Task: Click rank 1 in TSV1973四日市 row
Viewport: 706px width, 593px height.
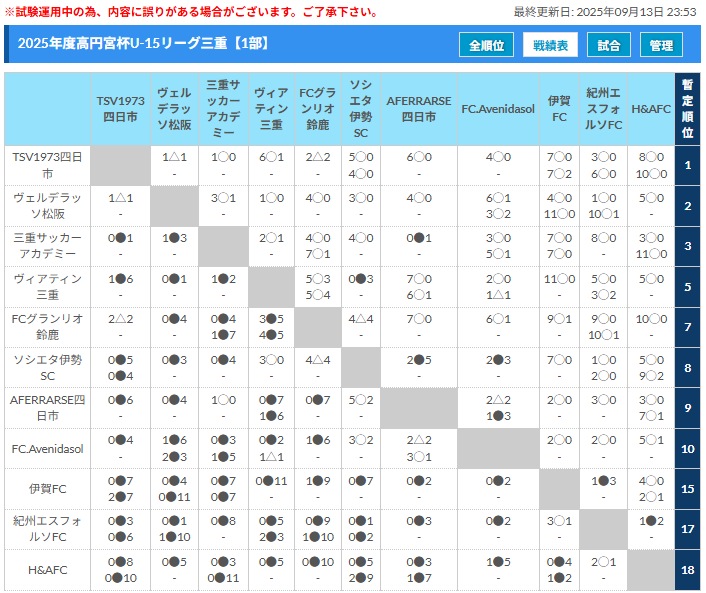Action: 688,165
